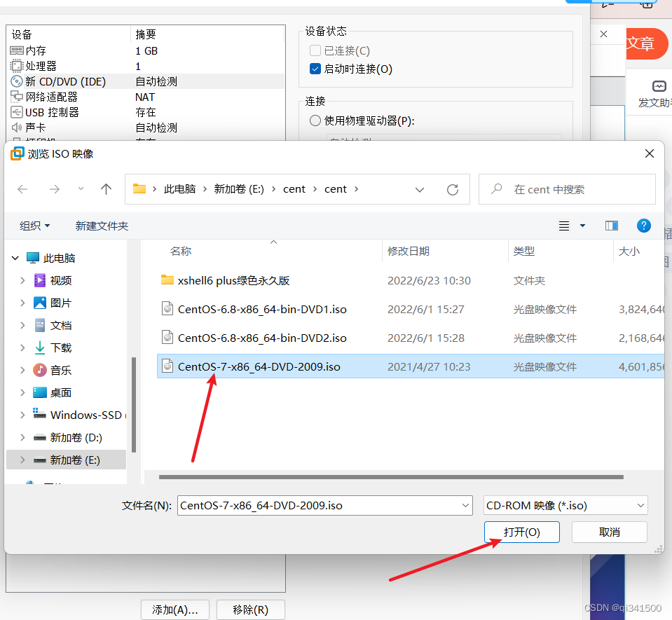
Task: Click the Back navigation arrow
Action: (x=22, y=189)
